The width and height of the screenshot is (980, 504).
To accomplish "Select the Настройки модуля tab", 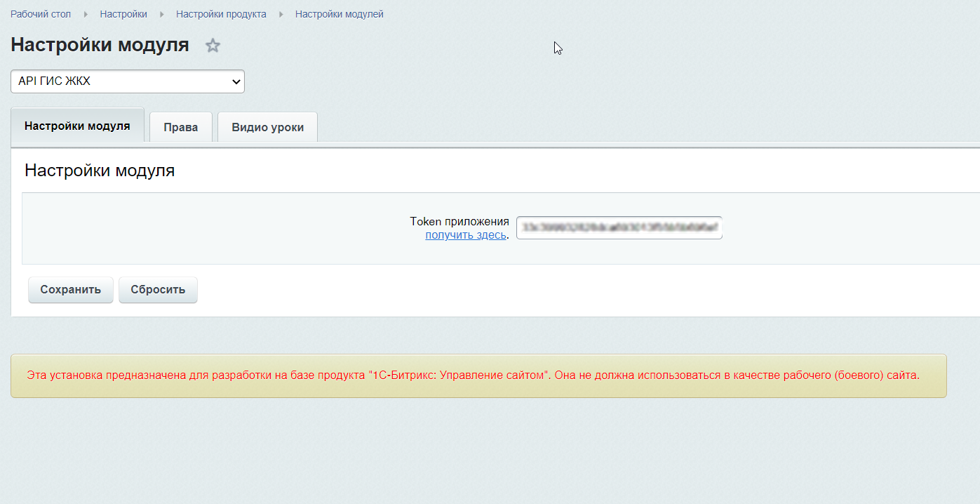I will (77, 126).
